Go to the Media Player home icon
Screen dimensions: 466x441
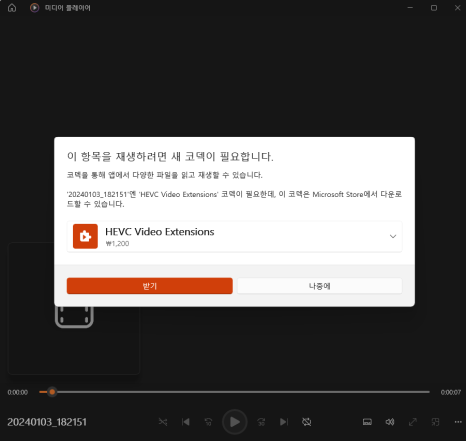[x=12, y=8]
